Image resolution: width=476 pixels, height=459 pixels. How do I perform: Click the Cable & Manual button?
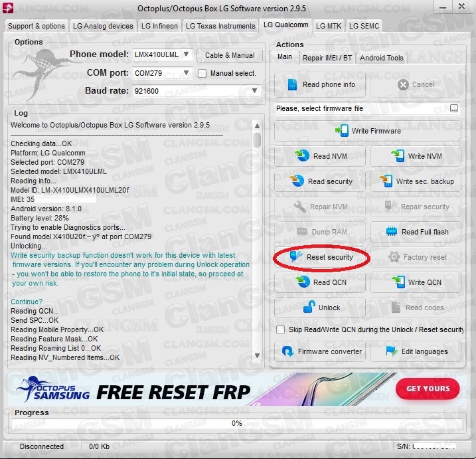point(230,55)
